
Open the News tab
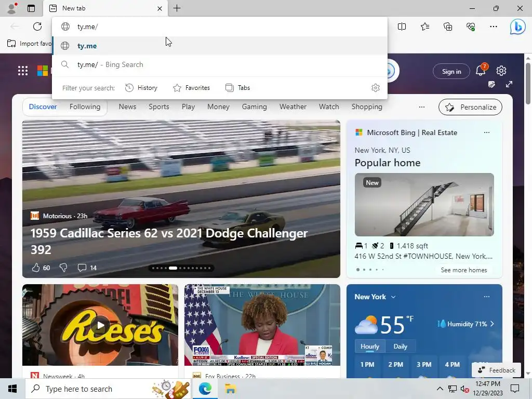128,107
